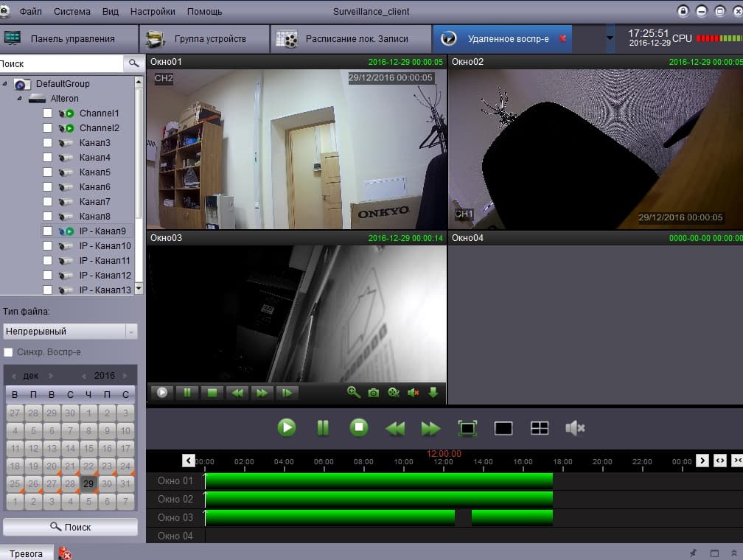Unmute audio with main speaker icon
Screen dimensions: 743x560
point(575,428)
